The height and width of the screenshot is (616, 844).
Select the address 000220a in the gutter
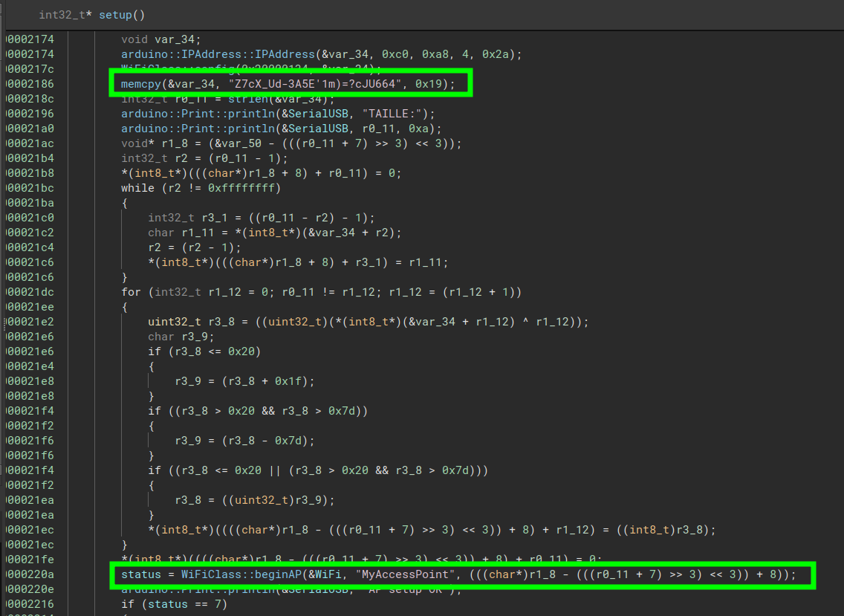30,574
